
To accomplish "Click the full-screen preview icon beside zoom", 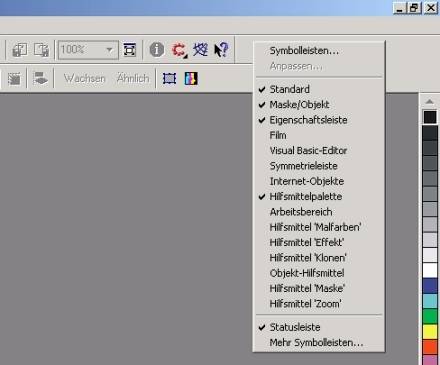I will 130,50.
